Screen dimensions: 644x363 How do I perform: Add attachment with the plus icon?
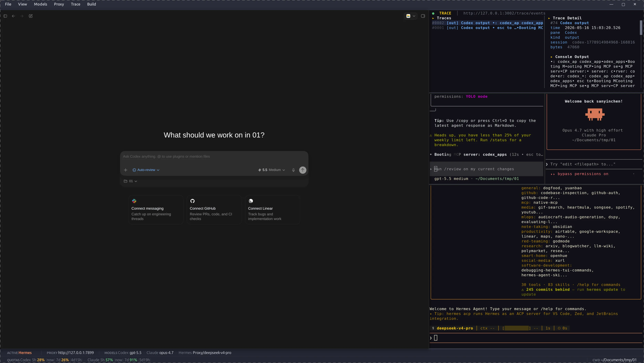(x=126, y=170)
